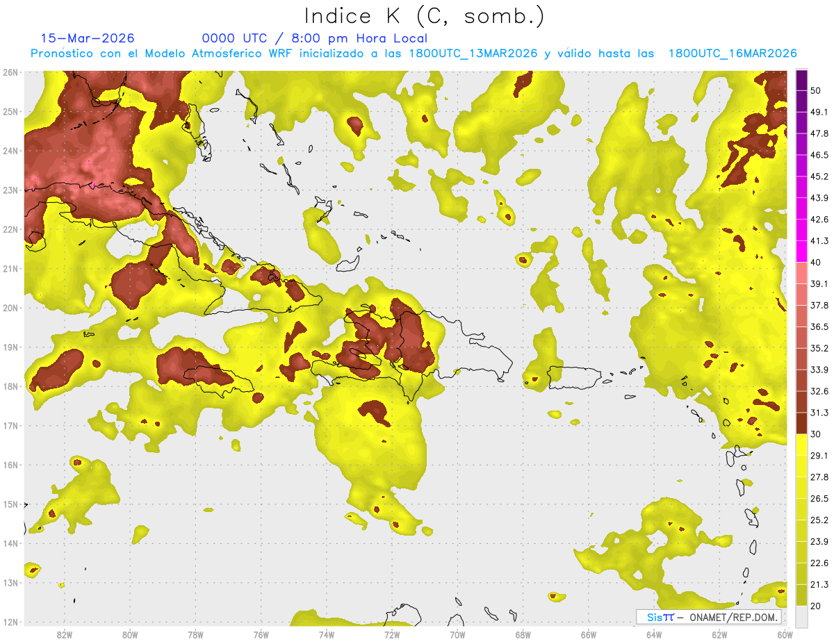Click the colorbar value 46.5

point(819,155)
